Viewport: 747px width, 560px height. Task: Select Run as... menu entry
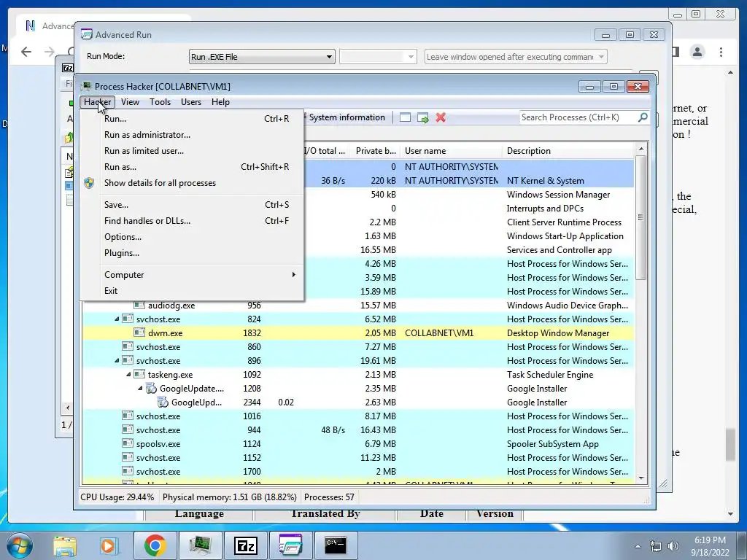pos(192,167)
